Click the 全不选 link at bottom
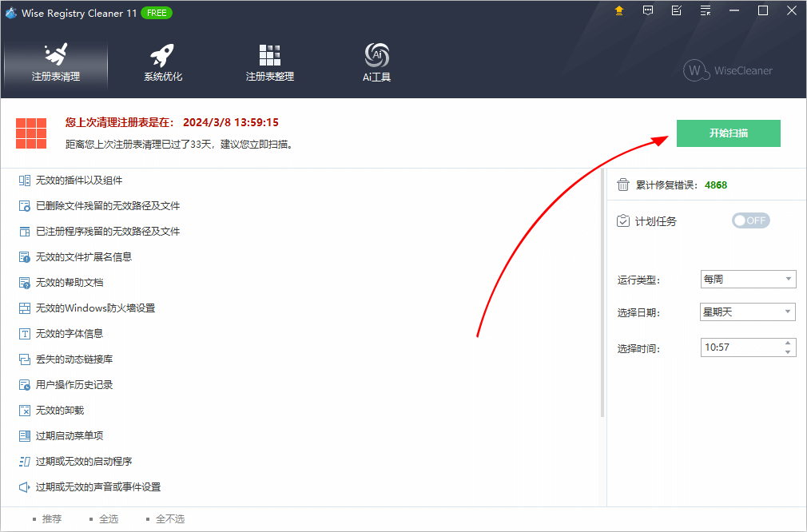Image resolution: width=807 pixels, height=532 pixels. (169, 519)
